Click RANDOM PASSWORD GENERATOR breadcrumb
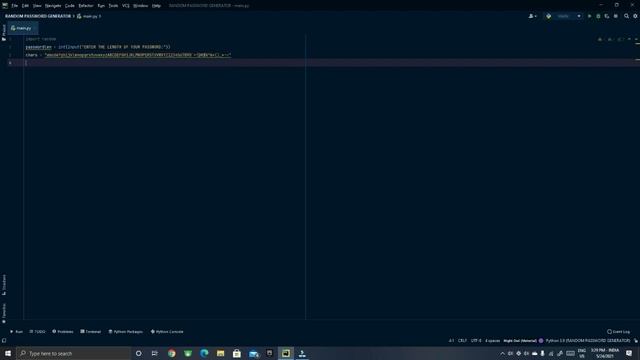 coord(38,16)
